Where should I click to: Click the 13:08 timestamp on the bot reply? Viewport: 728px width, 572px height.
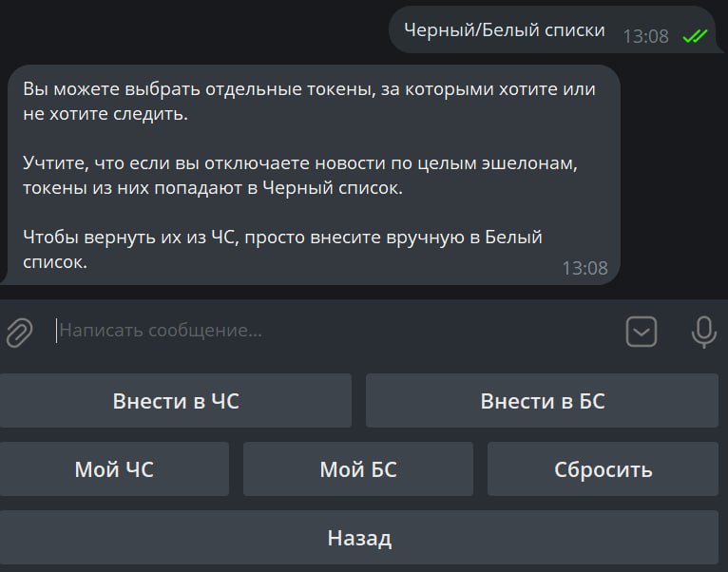click(585, 268)
